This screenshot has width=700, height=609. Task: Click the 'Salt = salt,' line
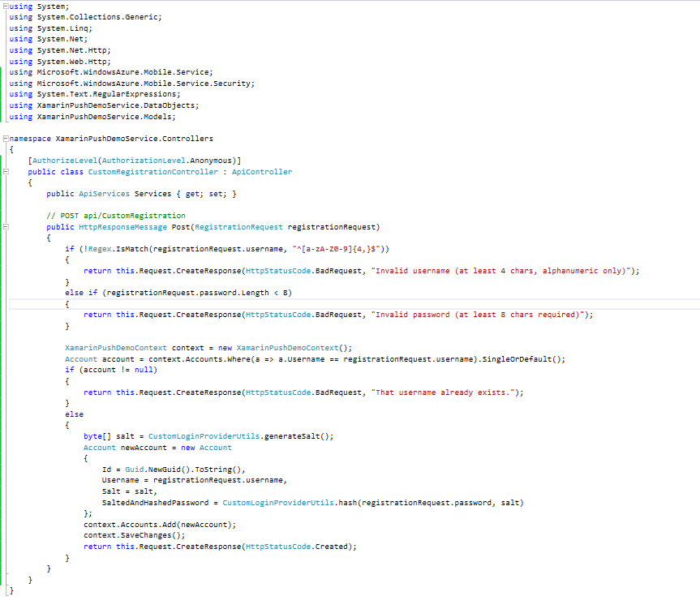(130, 491)
